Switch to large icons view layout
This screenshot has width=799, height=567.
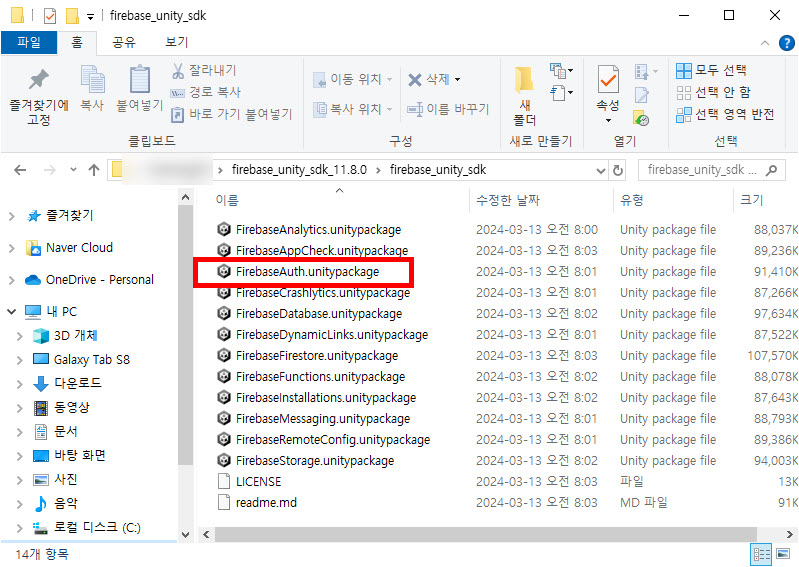[783, 554]
